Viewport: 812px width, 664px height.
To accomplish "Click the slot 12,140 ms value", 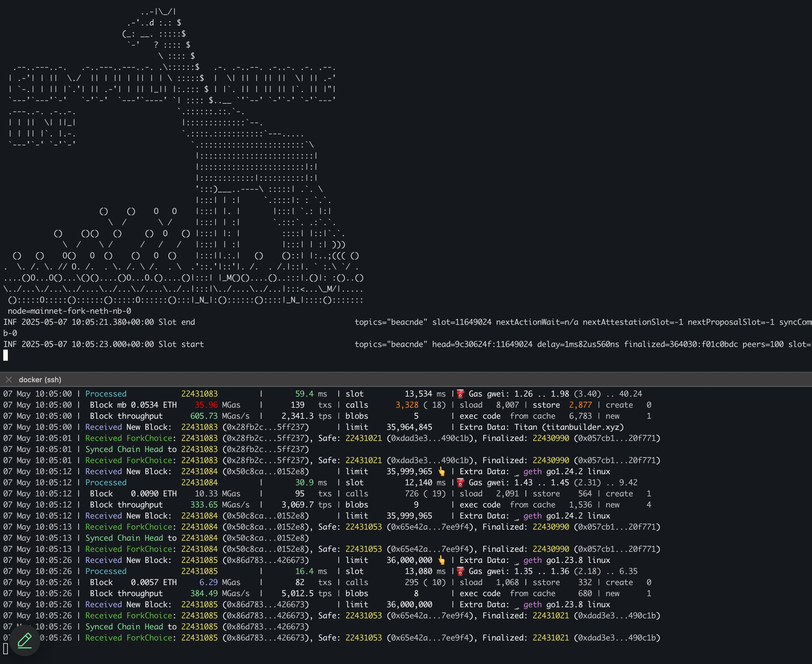I will coord(425,483).
